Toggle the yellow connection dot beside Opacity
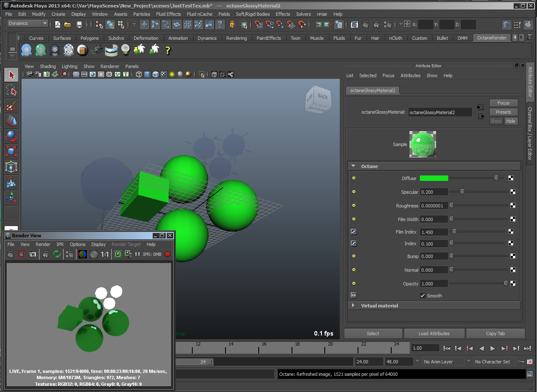 (x=354, y=283)
